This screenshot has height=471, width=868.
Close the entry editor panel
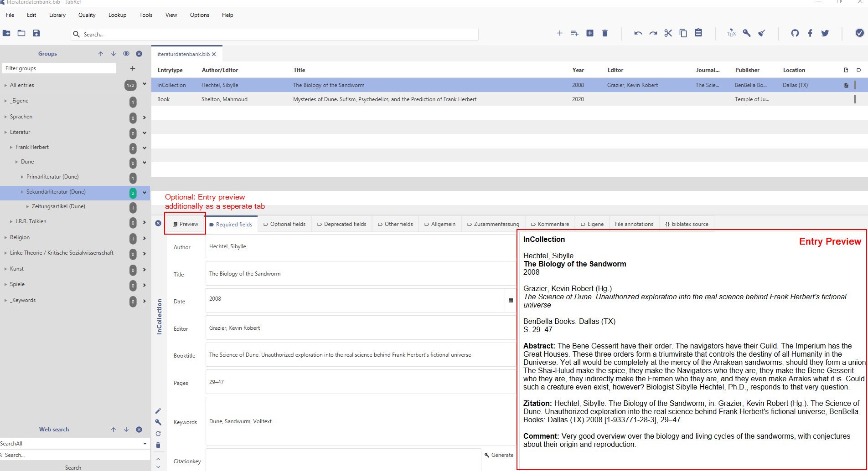point(158,223)
